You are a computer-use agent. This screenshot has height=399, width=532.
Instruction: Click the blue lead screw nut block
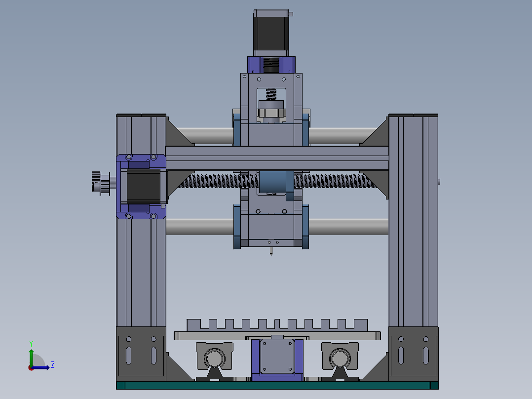coord(273,181)
